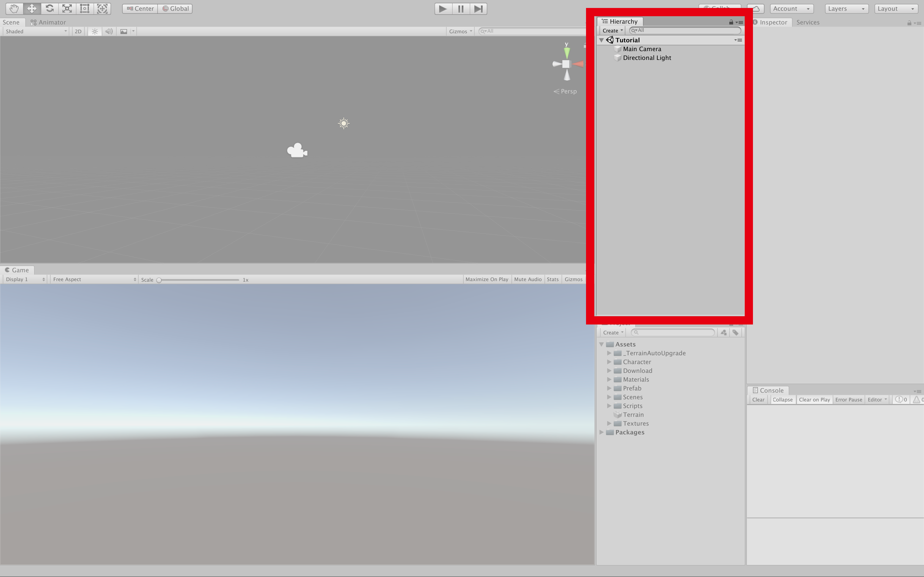Click the Console Clear button
Screen dimensions: 924x577
coord(758,400)
